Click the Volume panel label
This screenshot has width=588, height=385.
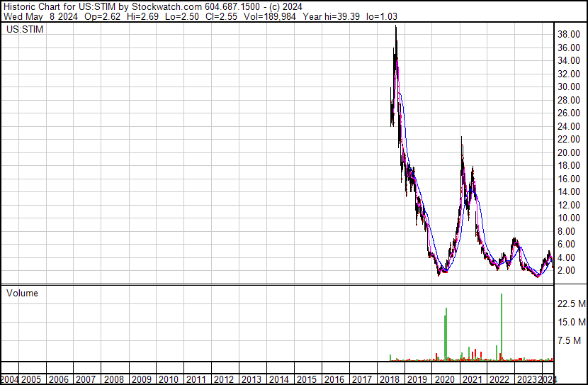(x=22, y=293)
